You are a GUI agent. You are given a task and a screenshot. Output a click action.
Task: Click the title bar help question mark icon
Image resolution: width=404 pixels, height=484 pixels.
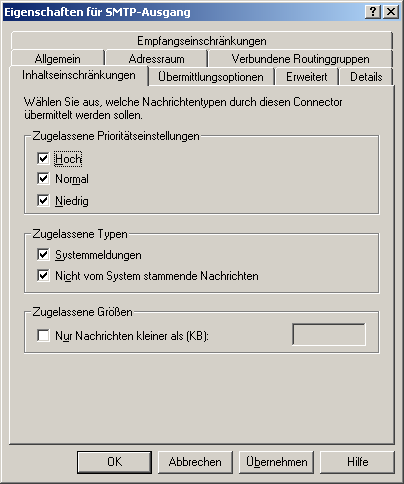[373, 12]
